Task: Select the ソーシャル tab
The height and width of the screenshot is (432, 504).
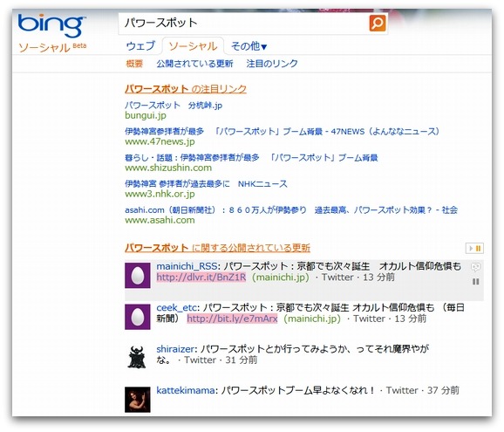Action: point(193,46)
